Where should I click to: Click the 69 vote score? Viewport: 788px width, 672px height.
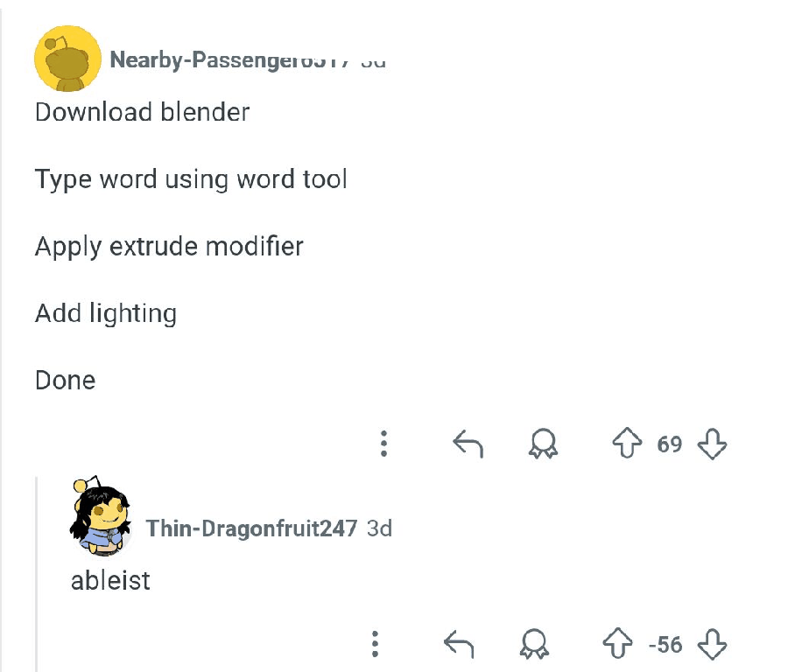pyautogui.click(x=670, y=444)
